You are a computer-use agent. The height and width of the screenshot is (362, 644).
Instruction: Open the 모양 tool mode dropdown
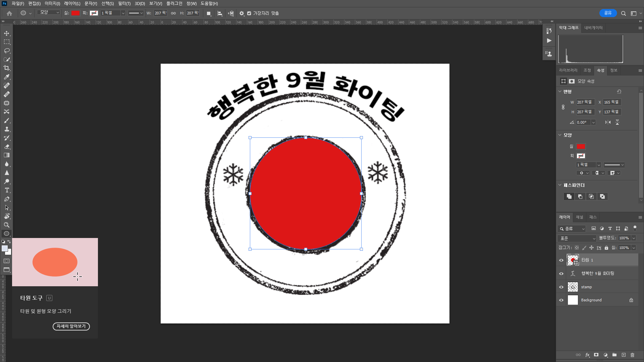49,13
